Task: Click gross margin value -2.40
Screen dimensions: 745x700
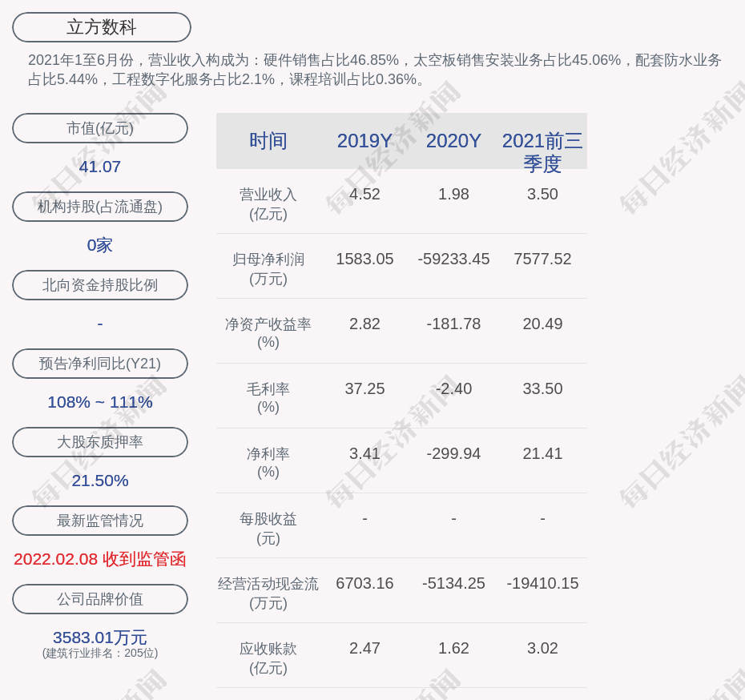Action: tap(453, 389)
